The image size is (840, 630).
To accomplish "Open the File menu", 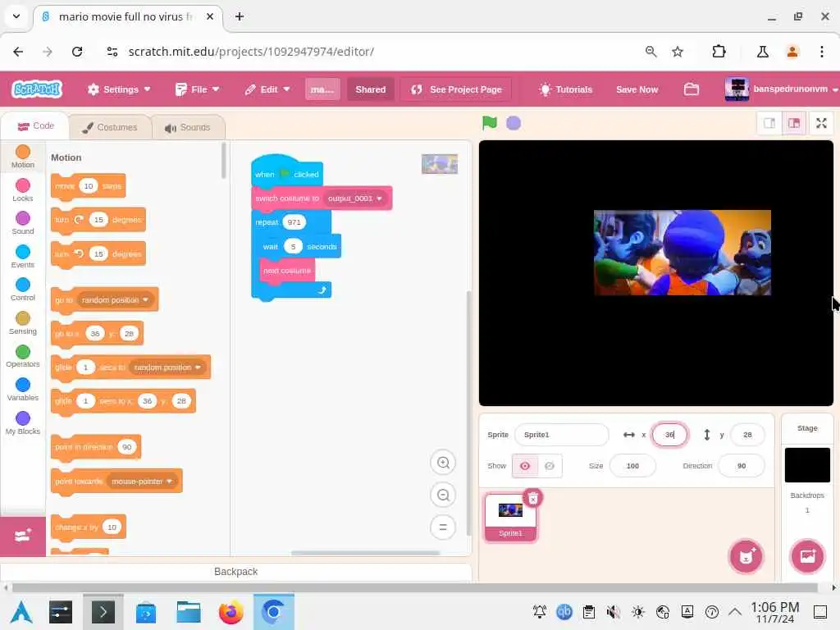I will 197,89.
